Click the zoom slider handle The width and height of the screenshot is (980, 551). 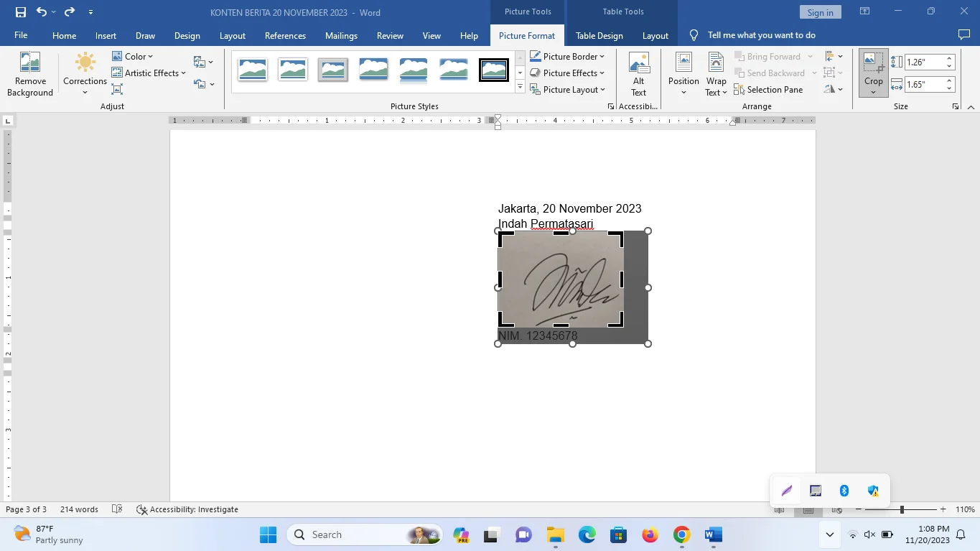(x=902, y=509)
